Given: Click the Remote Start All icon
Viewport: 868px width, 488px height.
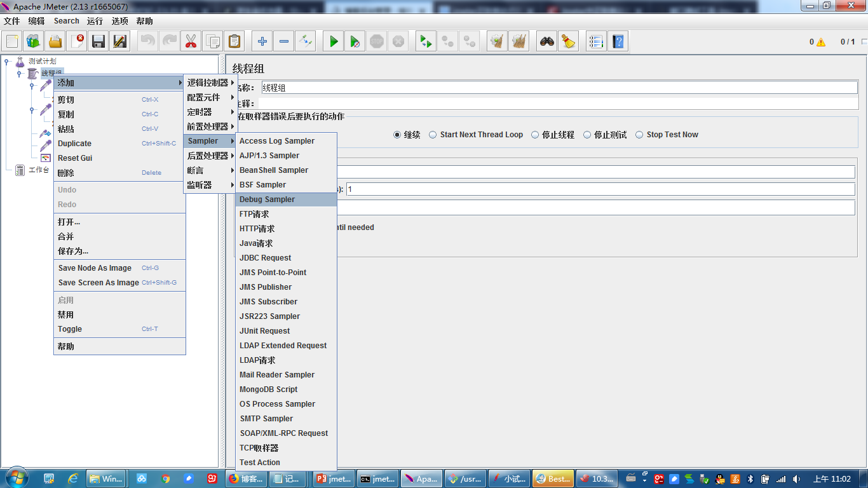Looking at the screenshot, I should pos(426,41).
